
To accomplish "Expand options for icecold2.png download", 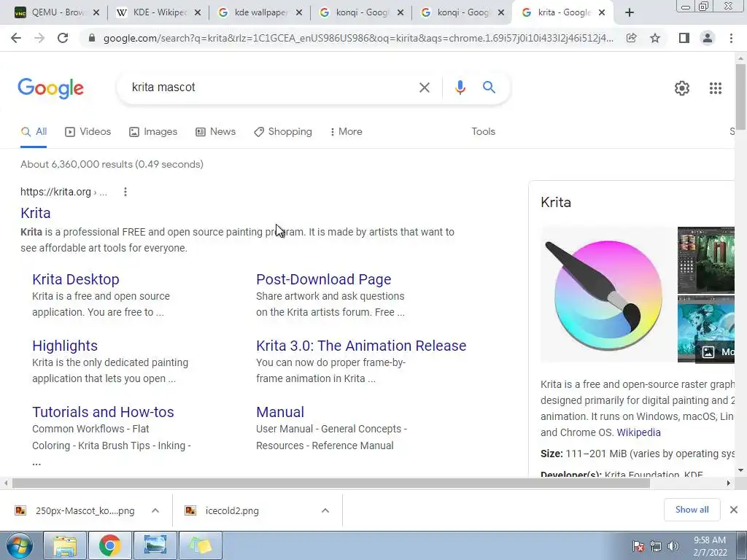I will [325, 510].
